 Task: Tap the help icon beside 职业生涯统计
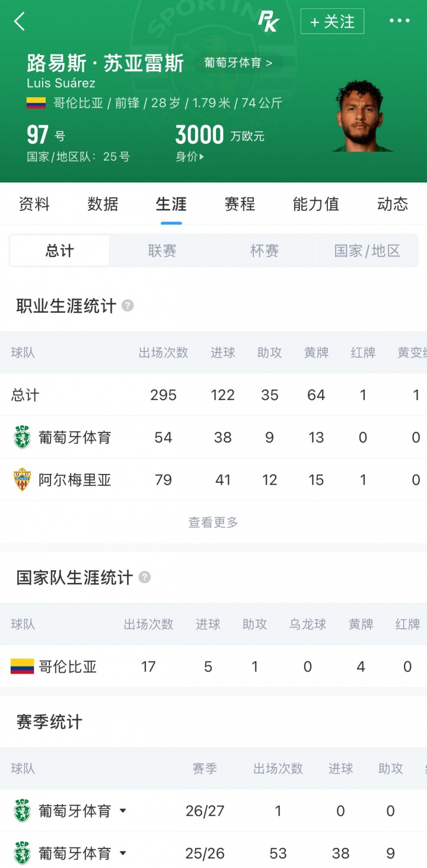[x=128, y=306]
